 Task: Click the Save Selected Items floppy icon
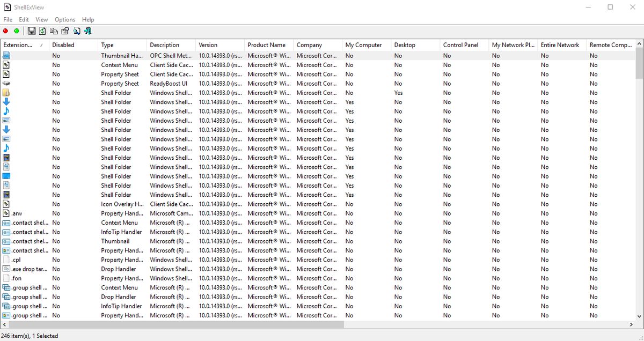coord(32,32)
